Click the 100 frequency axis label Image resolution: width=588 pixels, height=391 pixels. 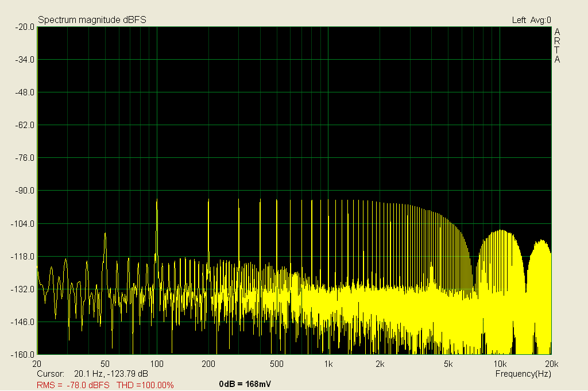click(157, 364)
